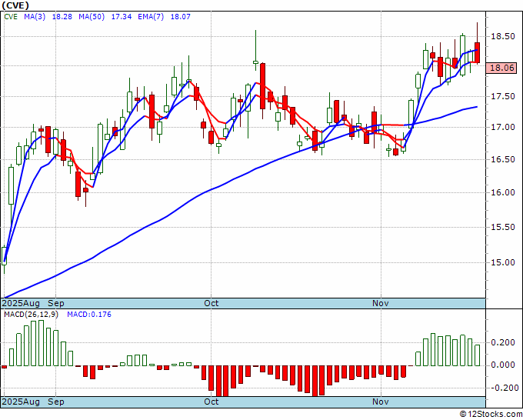Click the Sep label on price chart axis
Image resolution: width=523 pixels, height=420 pixels.
tap(55, 303)
